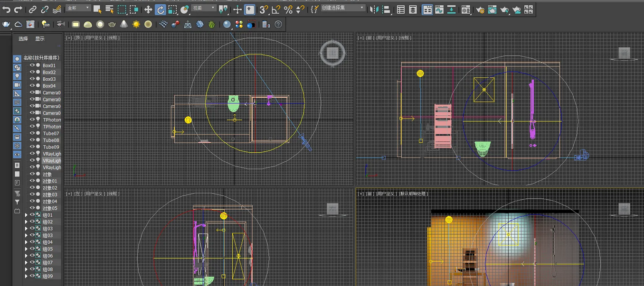
Task: Click the Undo arrow icon
Action: [x=6, y=9]
